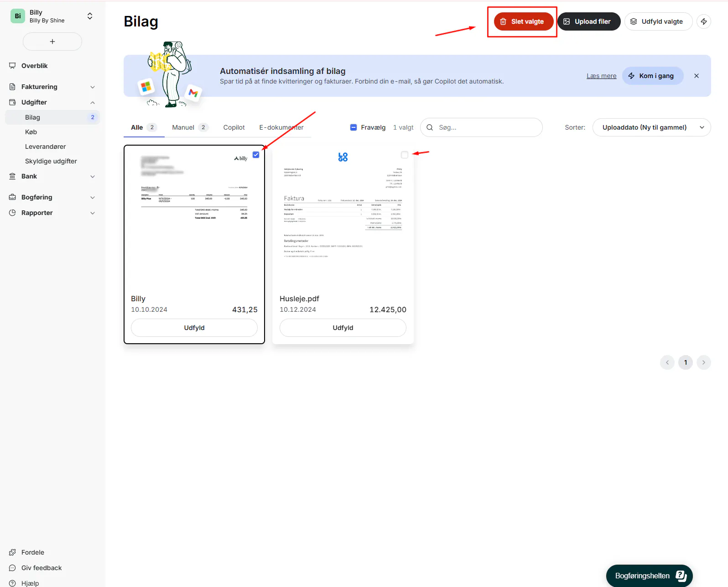
Task: Uncheck the Billy receipt checkbox
Action: 256,155
